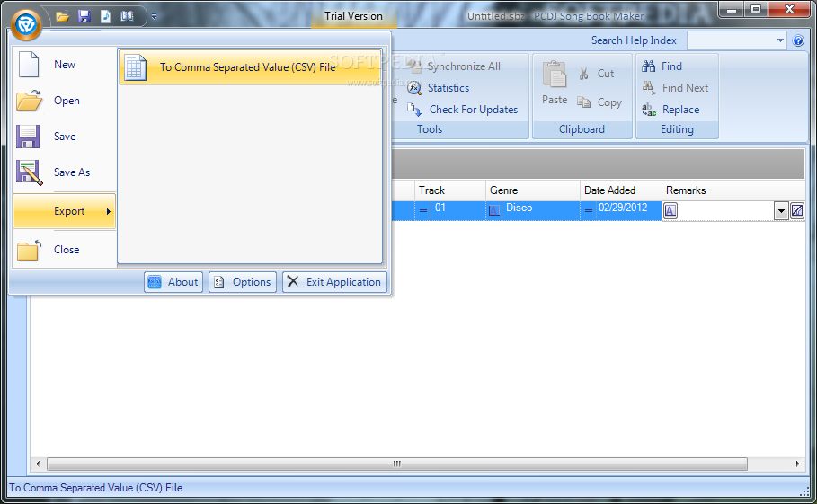Click Find Next icon
The image size is (817, 504).
[649, 88]
